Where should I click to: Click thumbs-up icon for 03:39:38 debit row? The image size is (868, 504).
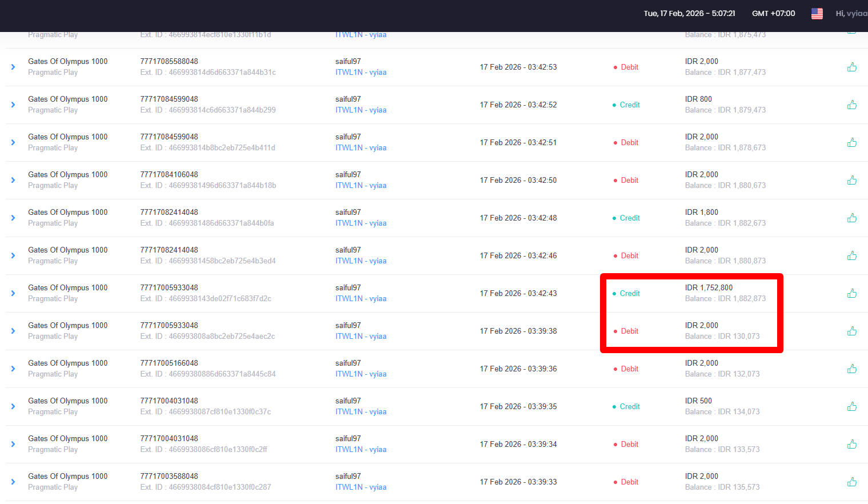[x=851, y=331]
